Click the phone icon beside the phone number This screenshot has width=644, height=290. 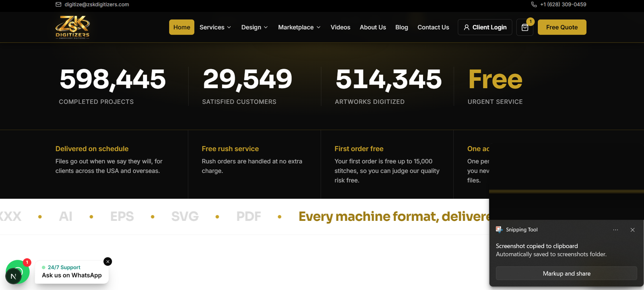[x=534, y=4]
